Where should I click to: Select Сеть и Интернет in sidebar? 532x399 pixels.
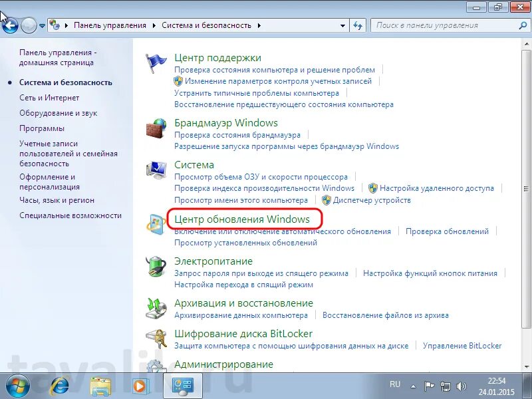point(49,98)
